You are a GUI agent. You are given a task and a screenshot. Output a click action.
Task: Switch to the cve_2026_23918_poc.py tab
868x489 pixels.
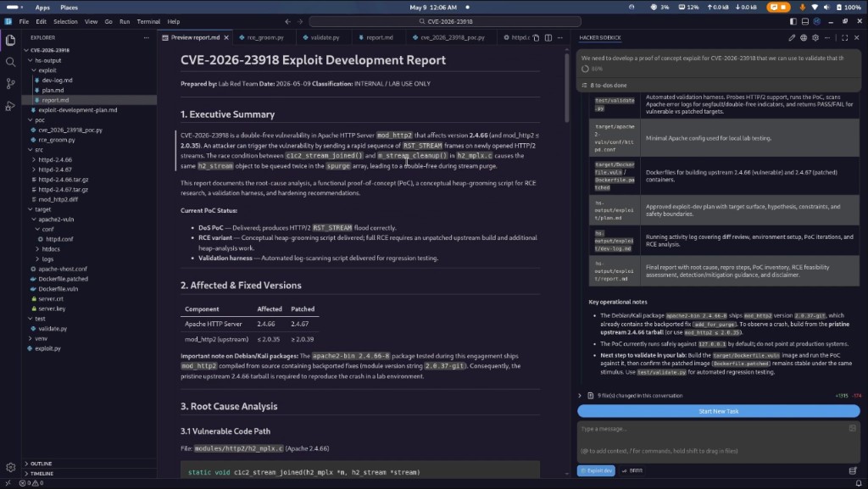(453, 37)
